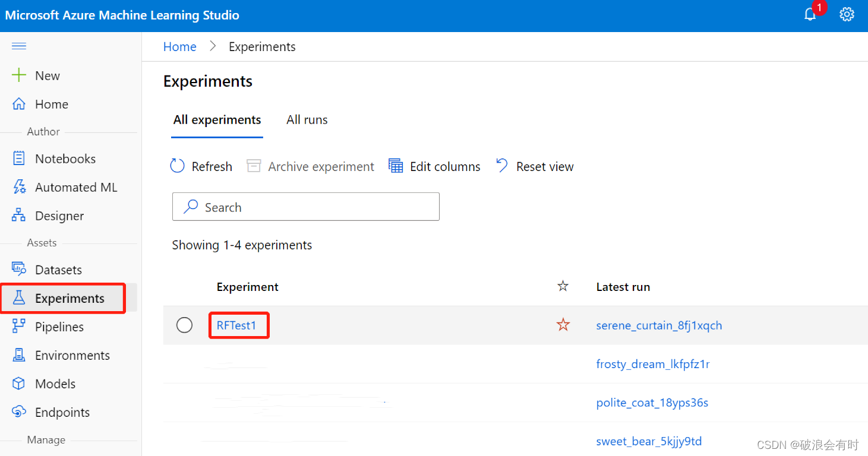Click the Designer hierarchy icon
Viewport: 868px width, 456px height.
(x=19, y=216)
